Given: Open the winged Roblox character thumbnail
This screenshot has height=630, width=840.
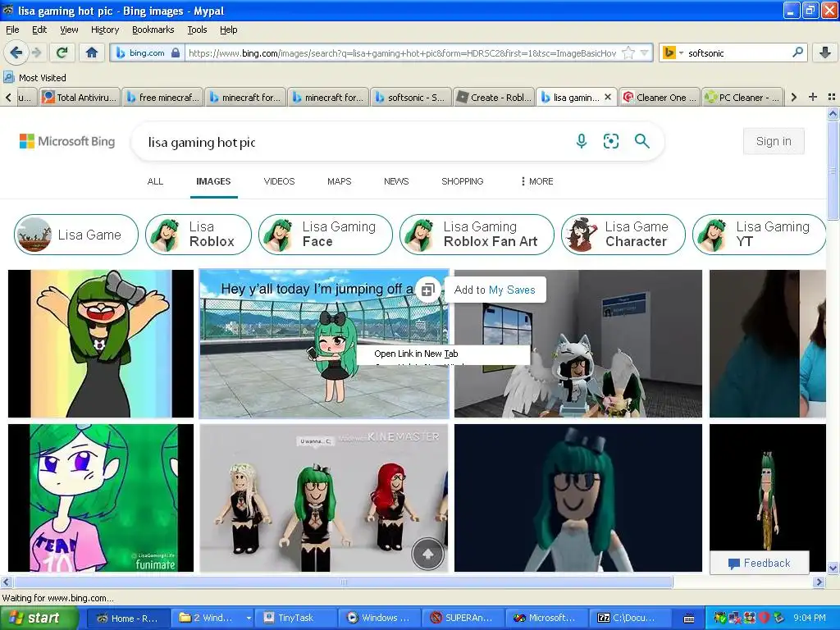Looking at the screenshot, I should [x=578, y=344].
